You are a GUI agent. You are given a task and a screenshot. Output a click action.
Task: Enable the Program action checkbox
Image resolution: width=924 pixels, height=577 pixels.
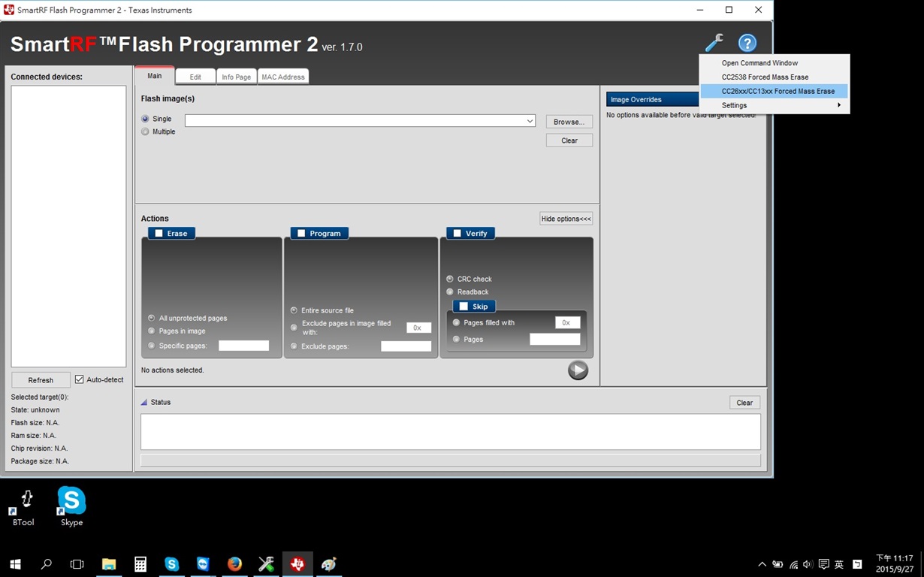pos(301,234)
